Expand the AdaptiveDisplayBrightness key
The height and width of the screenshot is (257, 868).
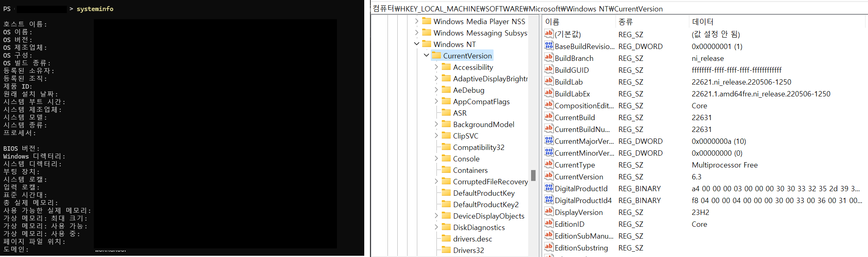click(x=436, y=78)
